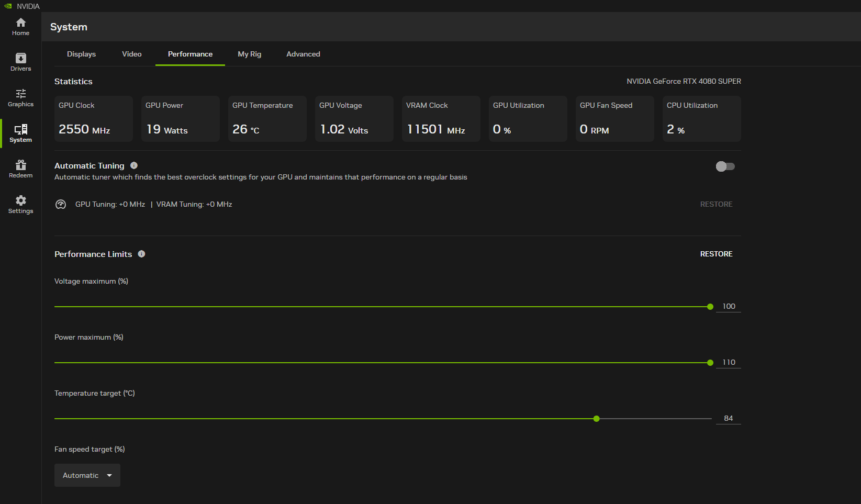
Task: Click the GPU Power statistic card
Action: point(181,119)
